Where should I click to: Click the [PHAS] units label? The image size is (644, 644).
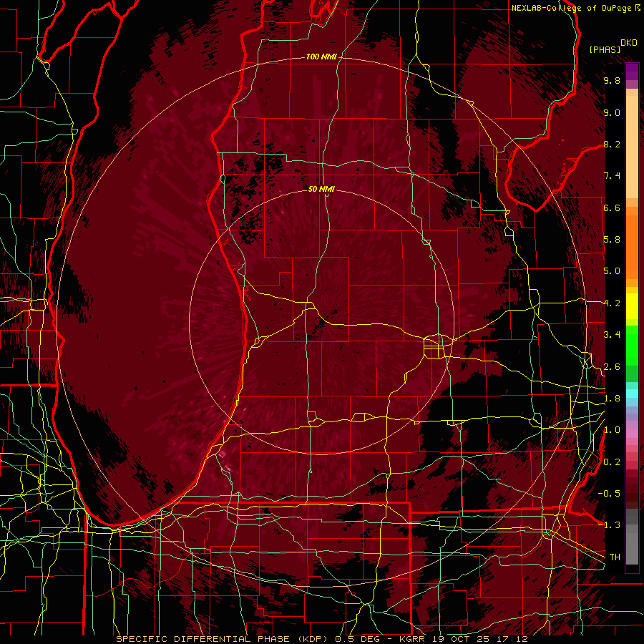(x=605, y=50)
